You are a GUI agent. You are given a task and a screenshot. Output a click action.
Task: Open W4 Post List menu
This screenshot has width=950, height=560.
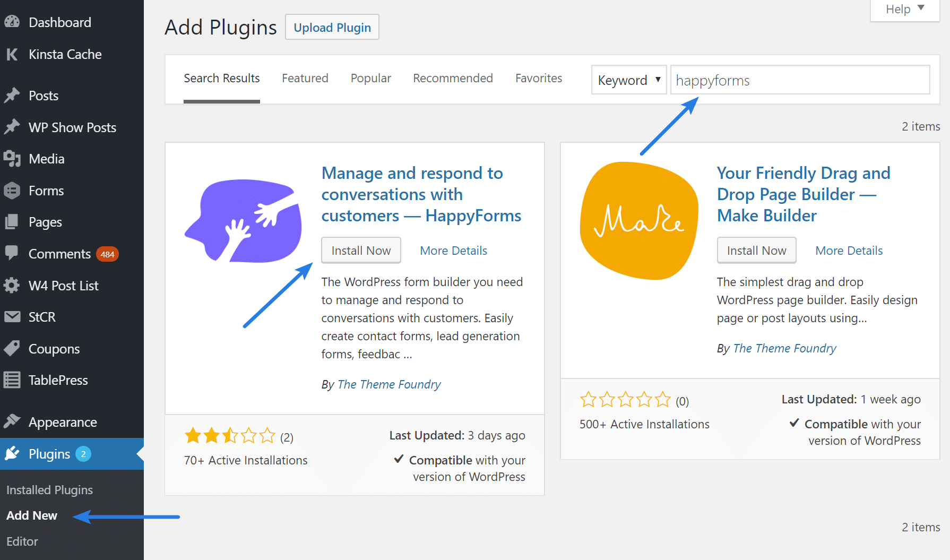click(72, 286)
